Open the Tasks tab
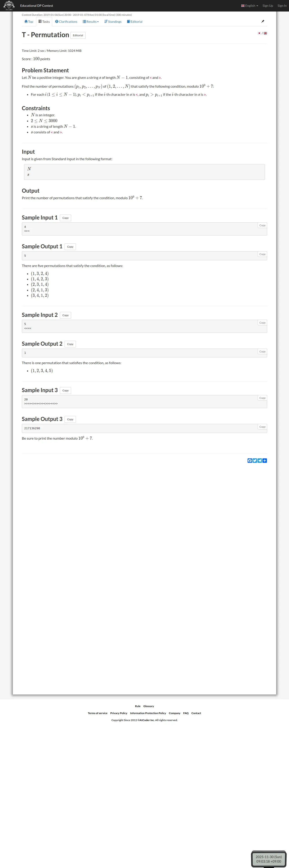This screenshot has width=289, height=868. click(44, 22)
